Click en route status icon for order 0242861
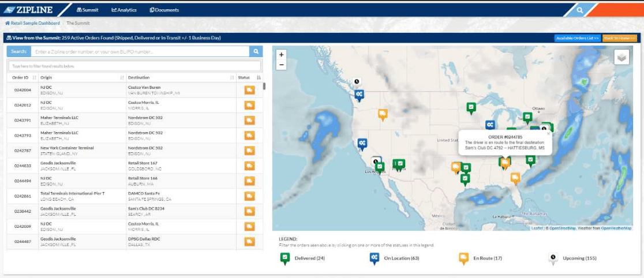 coord(249,196)
